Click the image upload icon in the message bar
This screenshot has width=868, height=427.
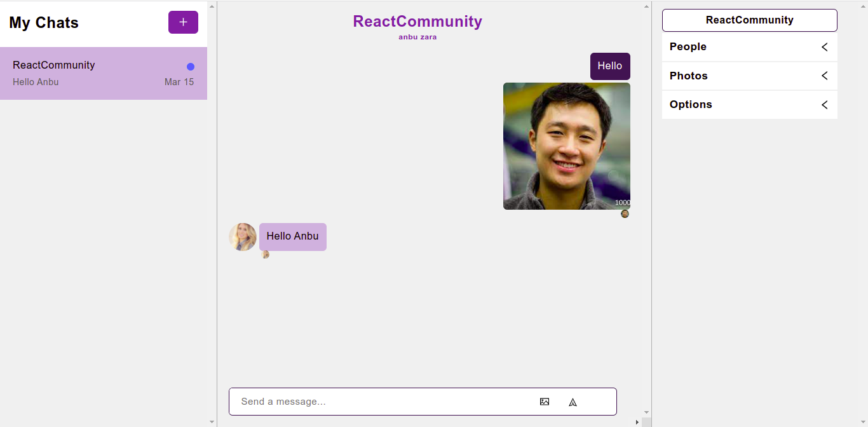(x=545, y=402)
